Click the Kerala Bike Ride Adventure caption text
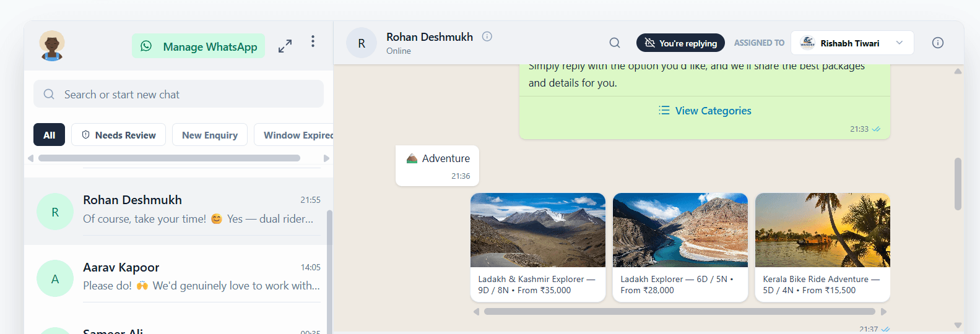 (822, 285)
